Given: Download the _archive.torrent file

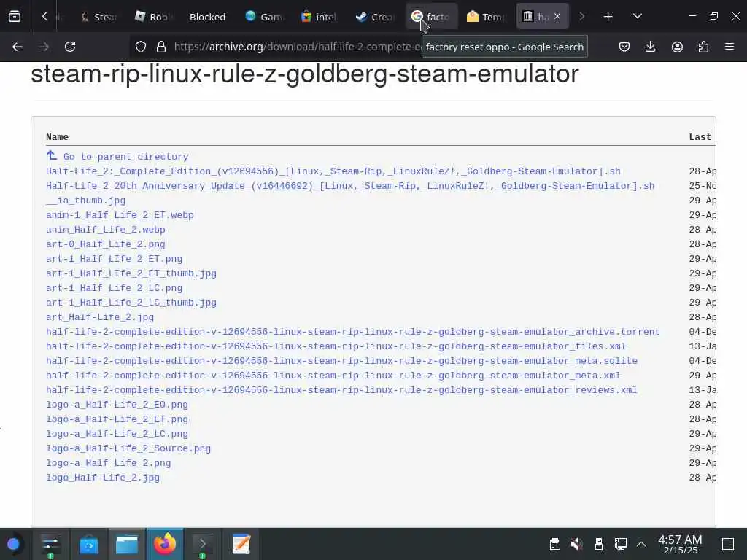Looking at the screenshot, I should [353, 332].
